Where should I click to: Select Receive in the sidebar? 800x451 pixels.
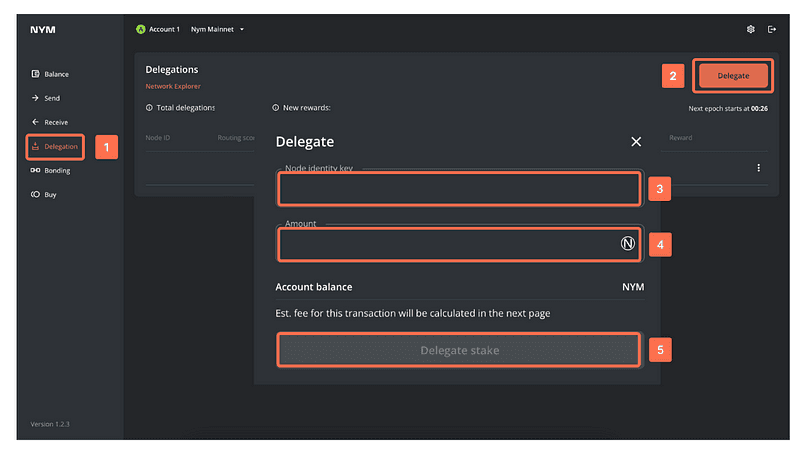click(x=55, y=122)
